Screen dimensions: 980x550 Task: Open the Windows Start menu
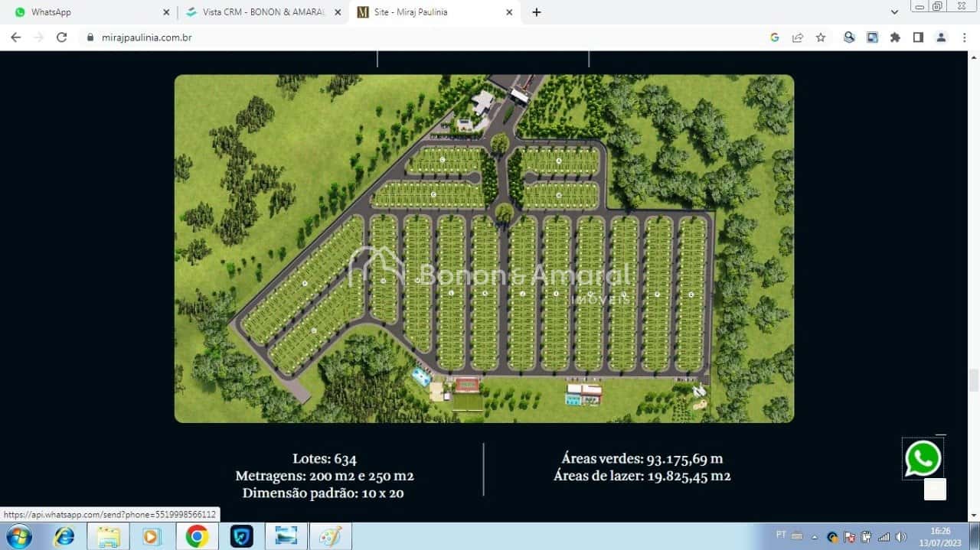(18, 536)
